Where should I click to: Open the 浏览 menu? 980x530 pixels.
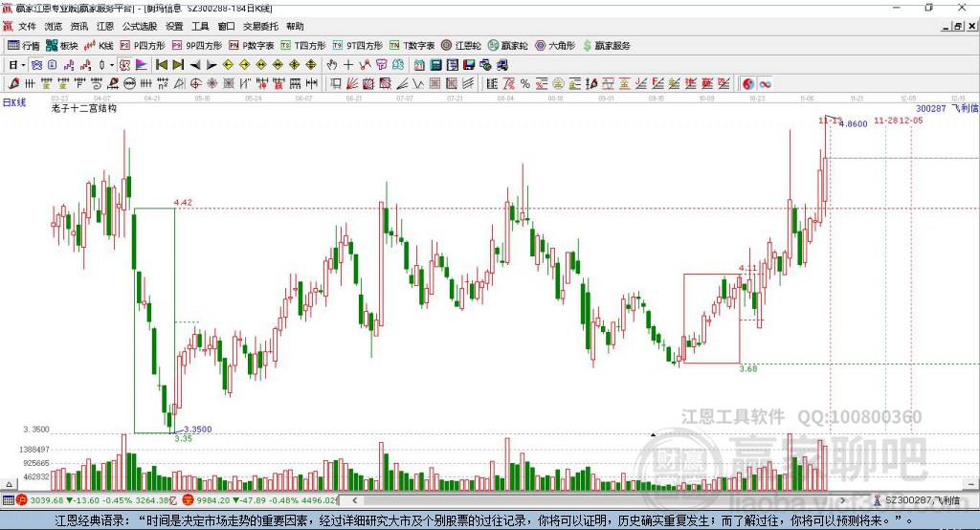click(x=54, y=26)
